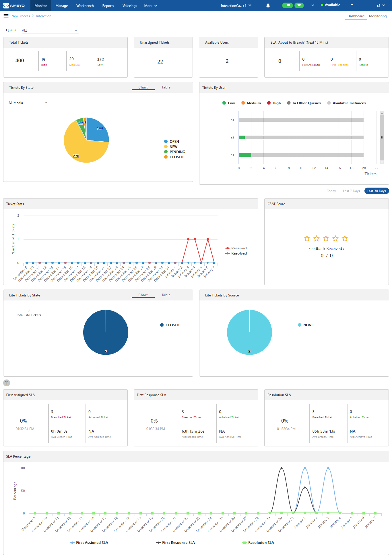Open the InteactionCa...+1 campaign selector
This screenshot has width=392, height=555.
(236, 5)
